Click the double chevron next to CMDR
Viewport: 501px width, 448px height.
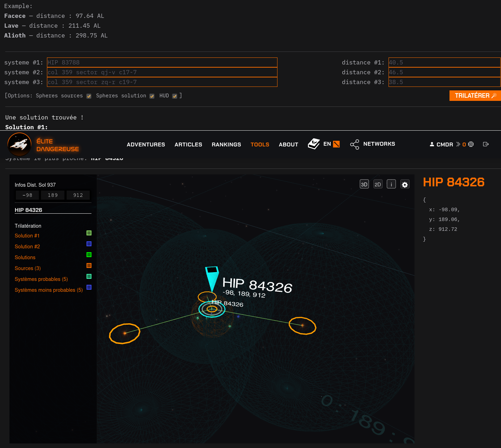tap(458, 144)
